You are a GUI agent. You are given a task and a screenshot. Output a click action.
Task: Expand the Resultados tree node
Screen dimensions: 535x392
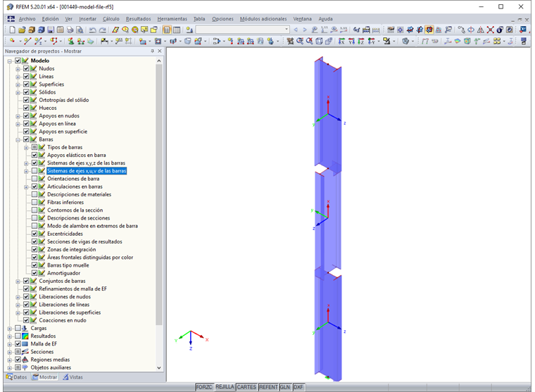point(10,336)
